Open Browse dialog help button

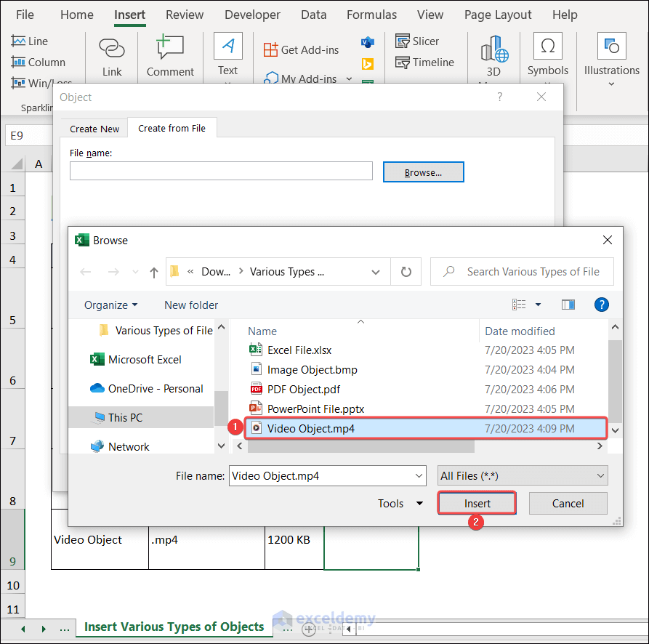tap(602, 305)
